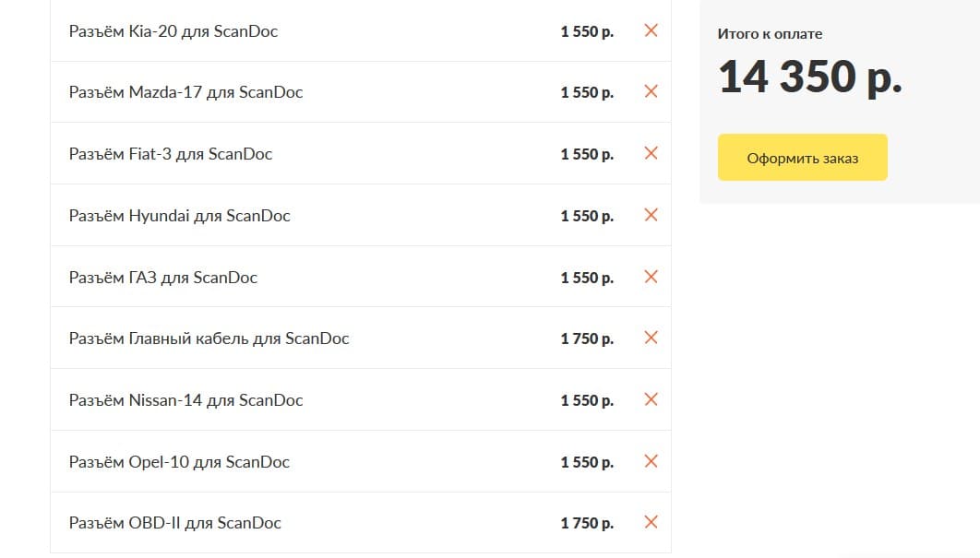Screen dimensions: 980x558
Task: Delete Hyundai connector with X icon
Action: [651, 215]
